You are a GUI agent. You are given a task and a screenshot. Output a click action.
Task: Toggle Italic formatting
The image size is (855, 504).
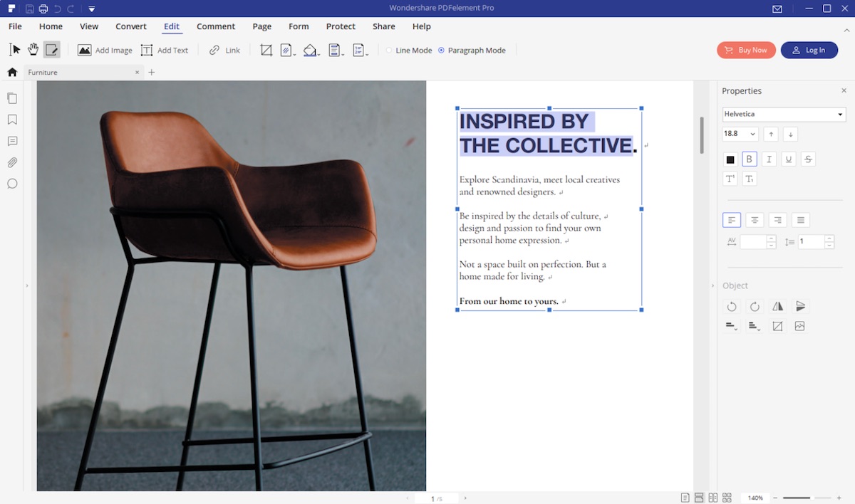[x=769, y=159]
